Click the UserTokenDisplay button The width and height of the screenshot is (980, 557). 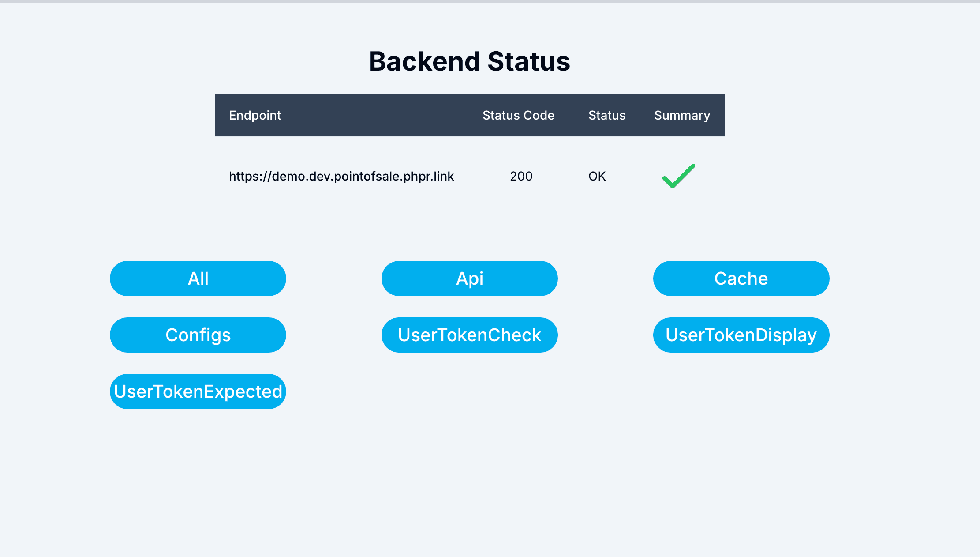point(741,335)
